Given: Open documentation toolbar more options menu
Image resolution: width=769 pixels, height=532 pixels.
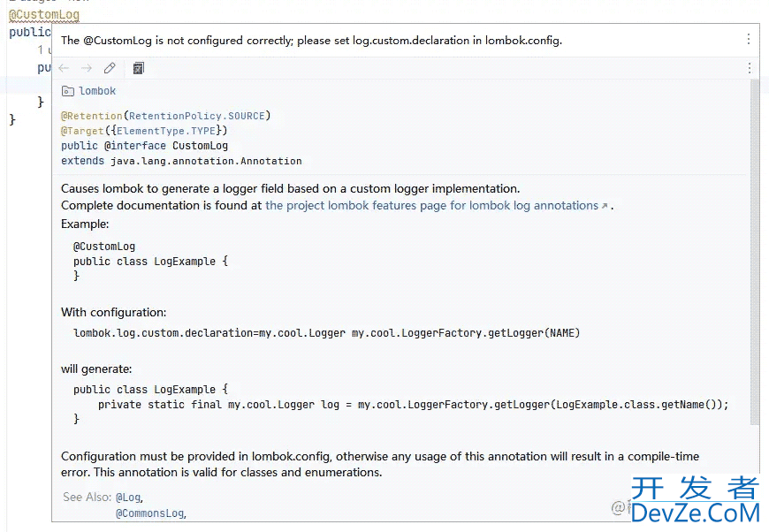Looking at the screenshot, I should (x=750, y=68).
